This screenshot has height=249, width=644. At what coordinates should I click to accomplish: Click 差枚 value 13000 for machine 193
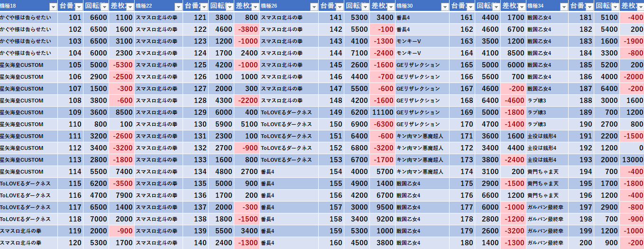coord(632,160)
